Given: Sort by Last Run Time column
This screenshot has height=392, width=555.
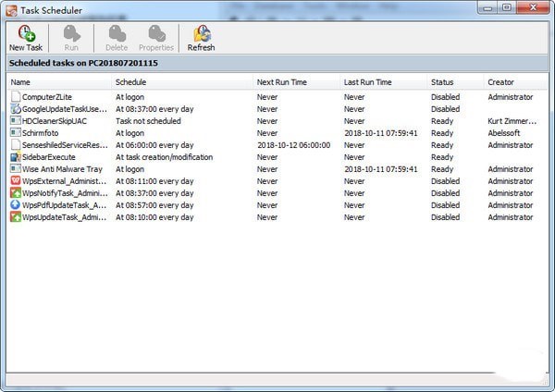Looking at the screenshot, I should (383, 82).
